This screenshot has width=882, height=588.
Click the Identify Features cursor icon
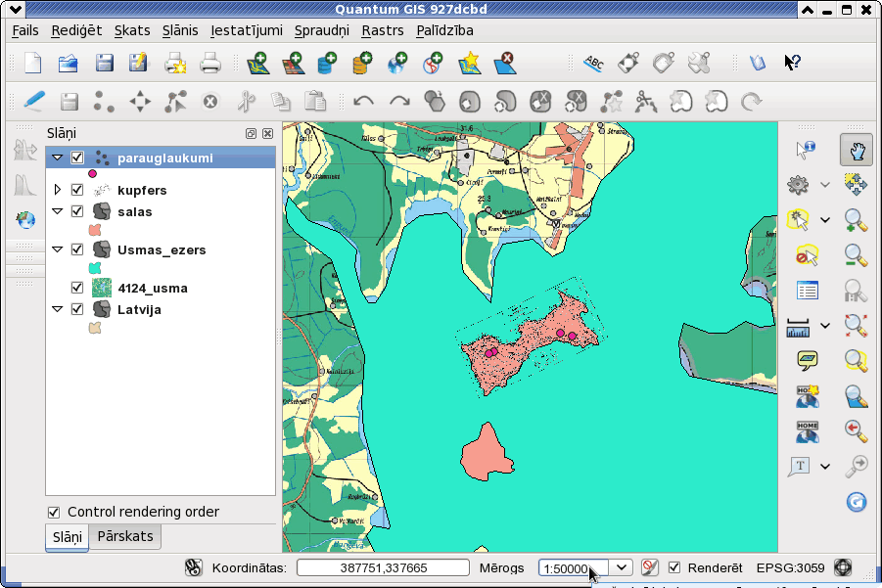tap(806, 150)
